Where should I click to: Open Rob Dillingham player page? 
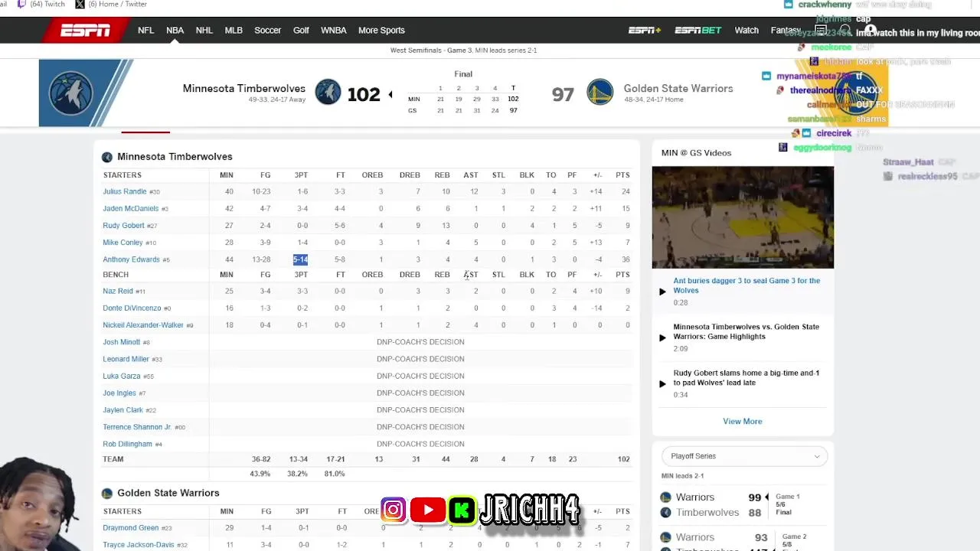pyautogui.click(x=127, y=444)
